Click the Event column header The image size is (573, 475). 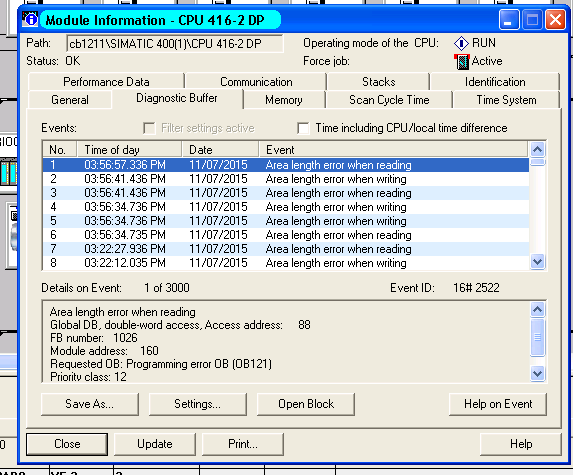point(393,150)
